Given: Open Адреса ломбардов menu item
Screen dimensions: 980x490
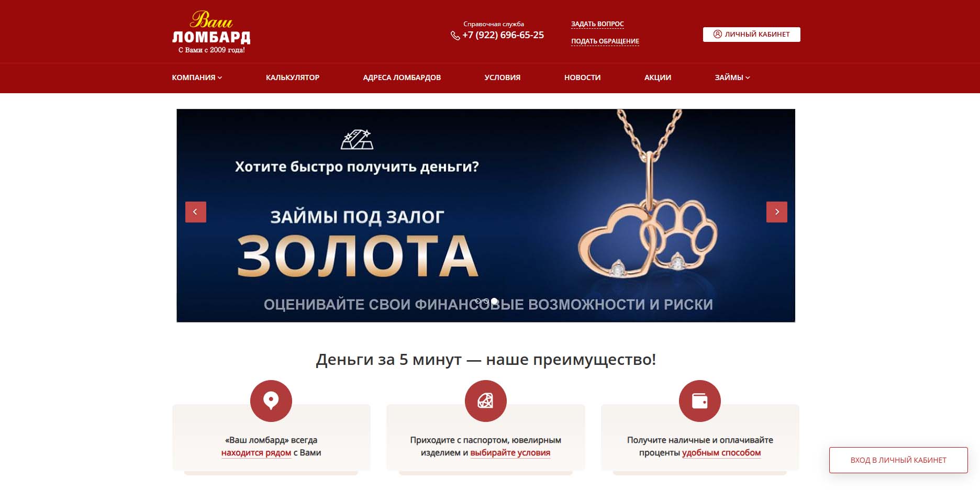Looking at the screenshot, I should pyautogui.click(x=402, y=77).
